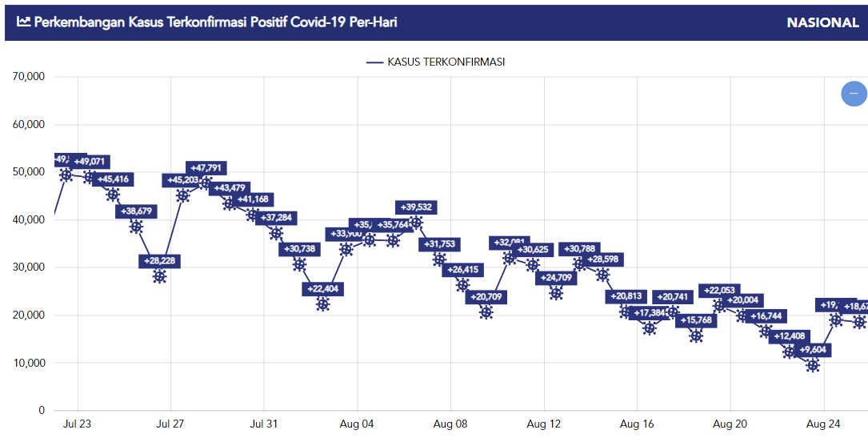
Task: Click the +38,679 data label
Action: (x=136, y=211)
